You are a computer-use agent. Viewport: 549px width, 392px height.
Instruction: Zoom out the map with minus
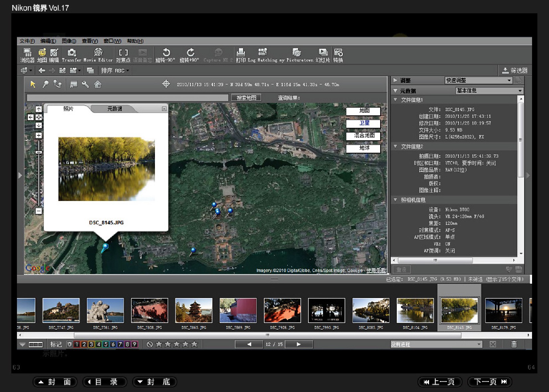point(39,211)
